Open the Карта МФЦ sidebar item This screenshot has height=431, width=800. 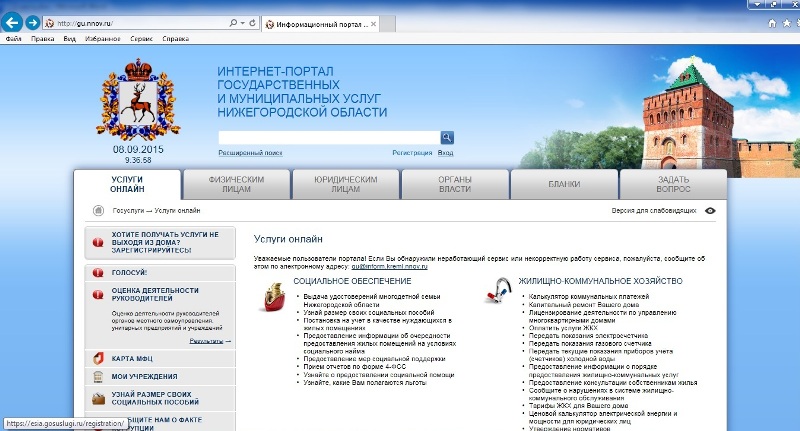tap(160, 359)
